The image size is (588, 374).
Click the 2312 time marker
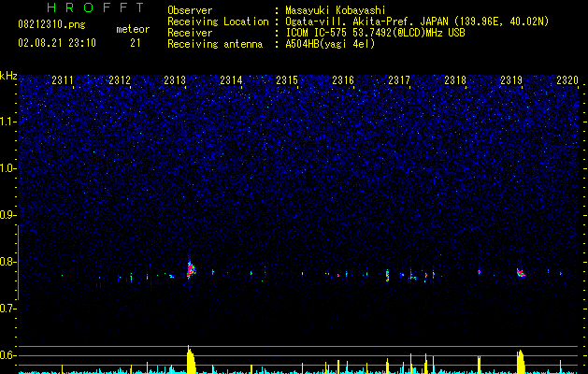click(x=120, y=80)
